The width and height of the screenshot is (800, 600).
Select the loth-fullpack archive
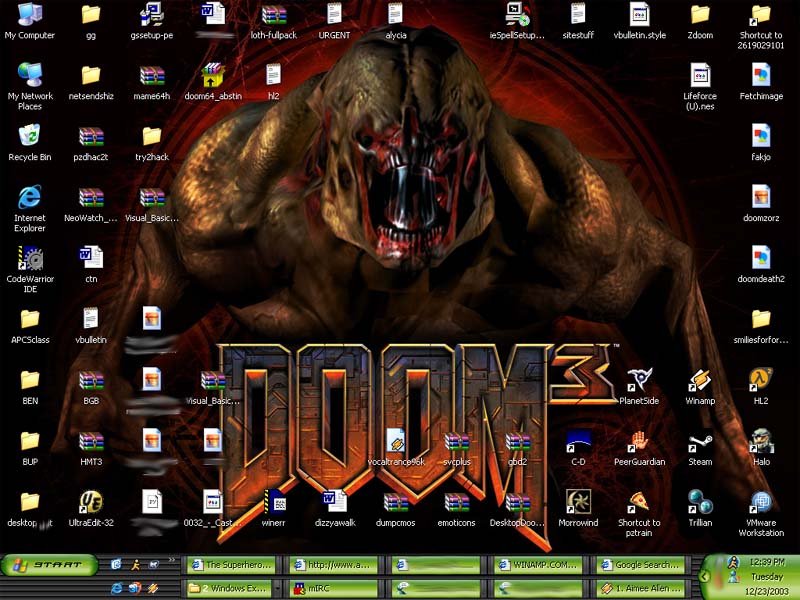point(273,21)
